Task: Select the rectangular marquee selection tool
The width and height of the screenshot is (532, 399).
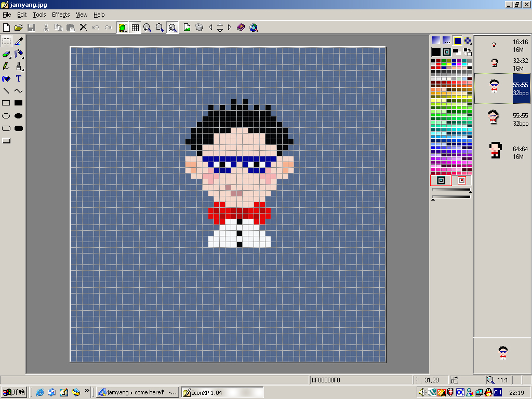Action: pyautogui.click(x=6, y=42)
